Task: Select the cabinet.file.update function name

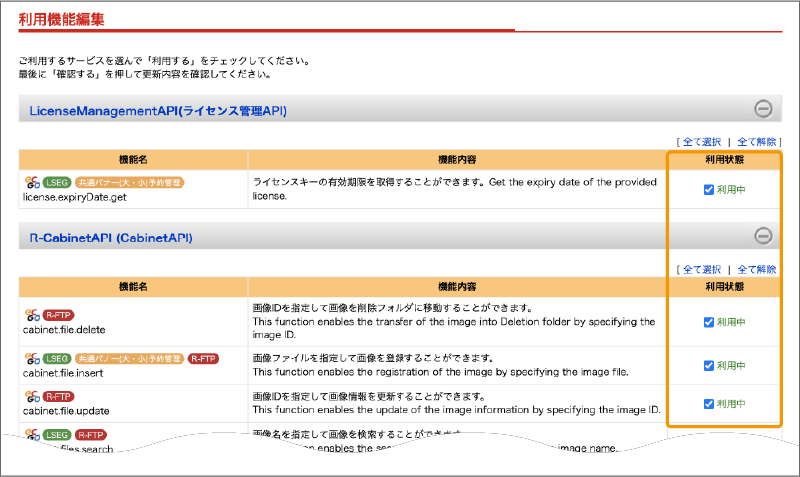Action: (66, 411)
